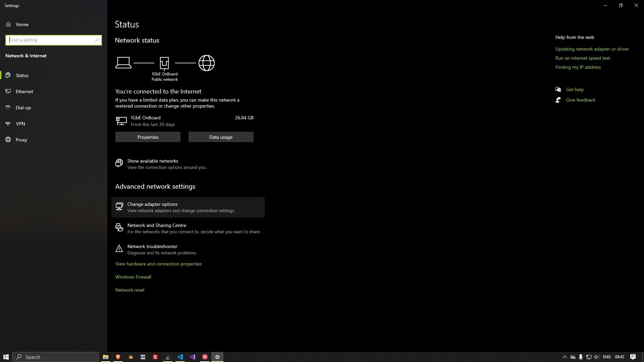Click the Give feedback person icon

pyautogui.click(x=558, y=100)
